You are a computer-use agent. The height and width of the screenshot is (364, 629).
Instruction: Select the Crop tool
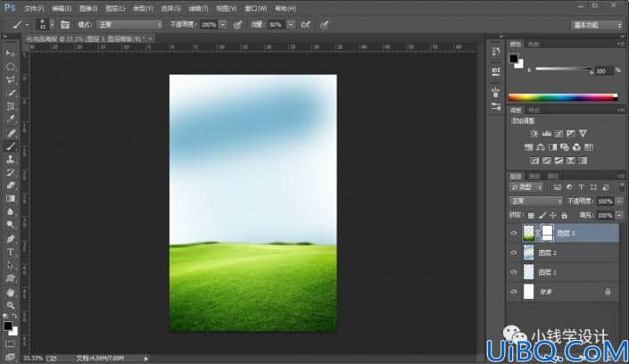[11, 106]
